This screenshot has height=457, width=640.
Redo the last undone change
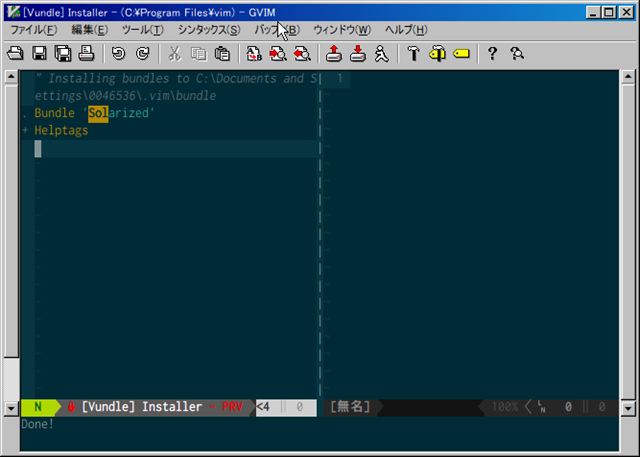(x=142, y=53)
